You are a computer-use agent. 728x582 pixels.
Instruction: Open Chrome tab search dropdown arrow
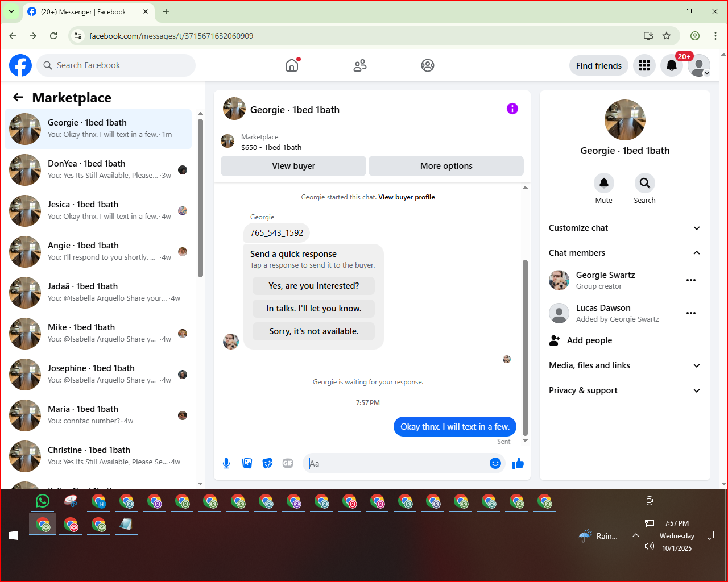11,11
